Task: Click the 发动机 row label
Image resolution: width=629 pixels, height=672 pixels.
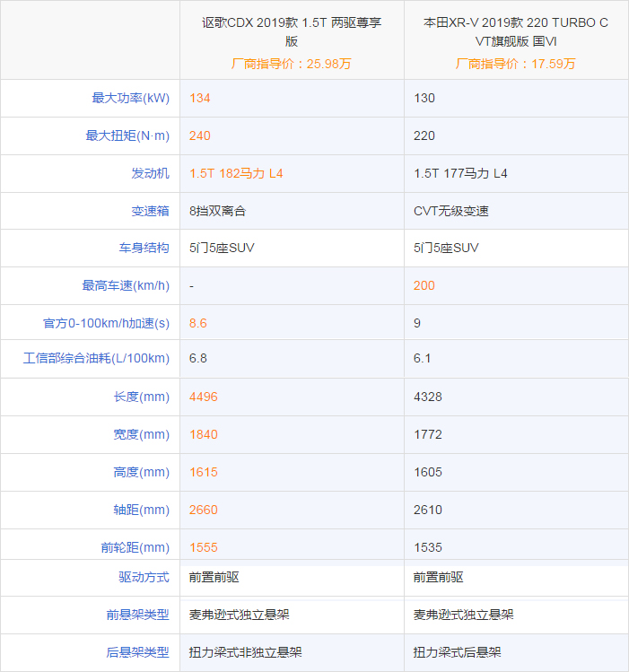Action: (x=151, y=173)
